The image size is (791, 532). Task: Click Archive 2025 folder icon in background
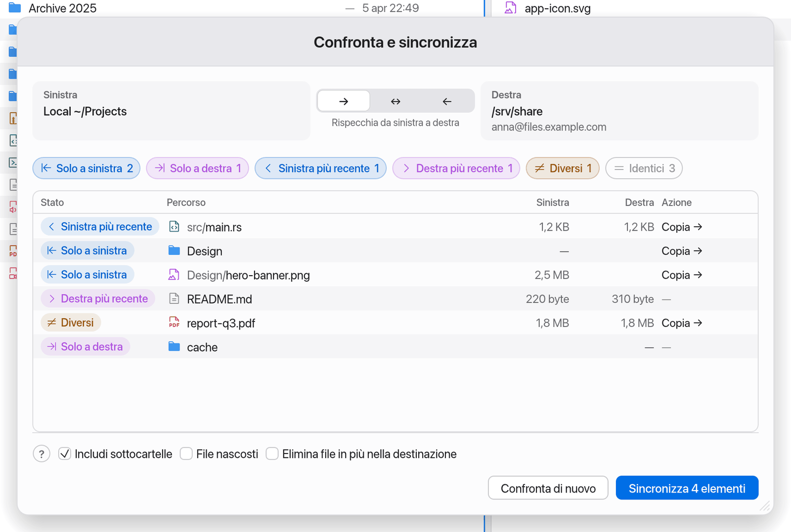(15, 8)
